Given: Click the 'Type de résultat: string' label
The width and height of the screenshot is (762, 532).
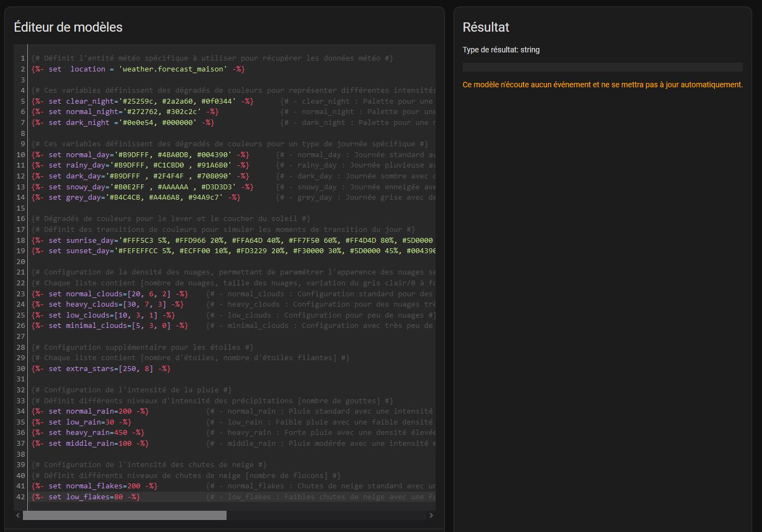Looking at the screenshot, I should pos(501,50).
